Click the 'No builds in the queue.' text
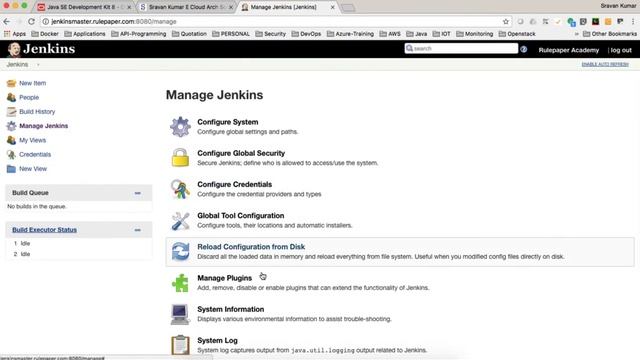This screenshot has height=360, width=640. [37, 207]
